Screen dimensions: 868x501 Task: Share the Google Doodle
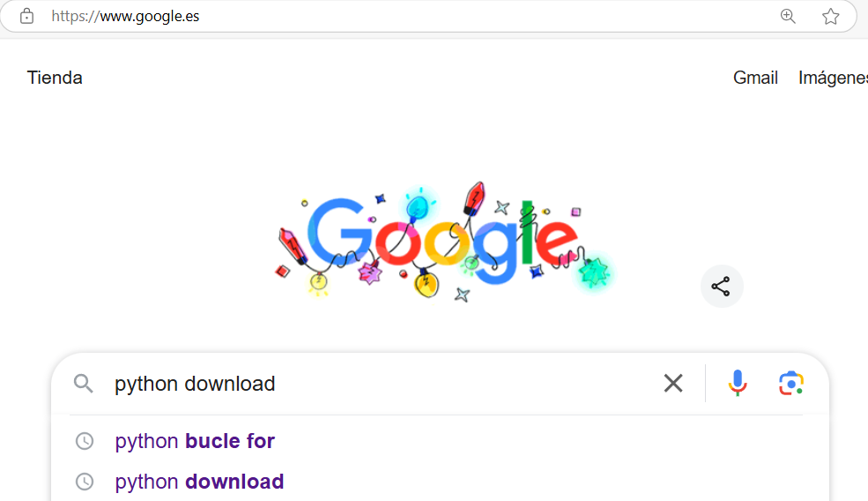(x=722, y=287)
